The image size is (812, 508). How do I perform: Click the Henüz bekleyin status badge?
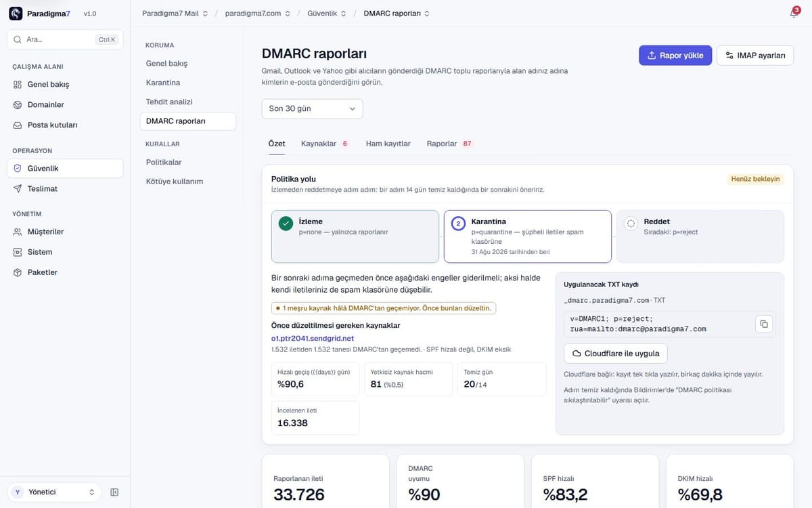(756, 179)
